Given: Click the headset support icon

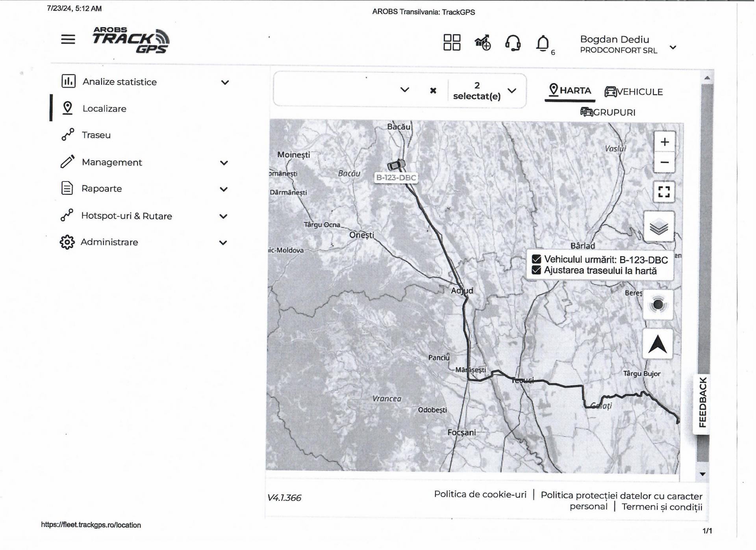Looking at the screenshot, I should (x=513, y=43).
